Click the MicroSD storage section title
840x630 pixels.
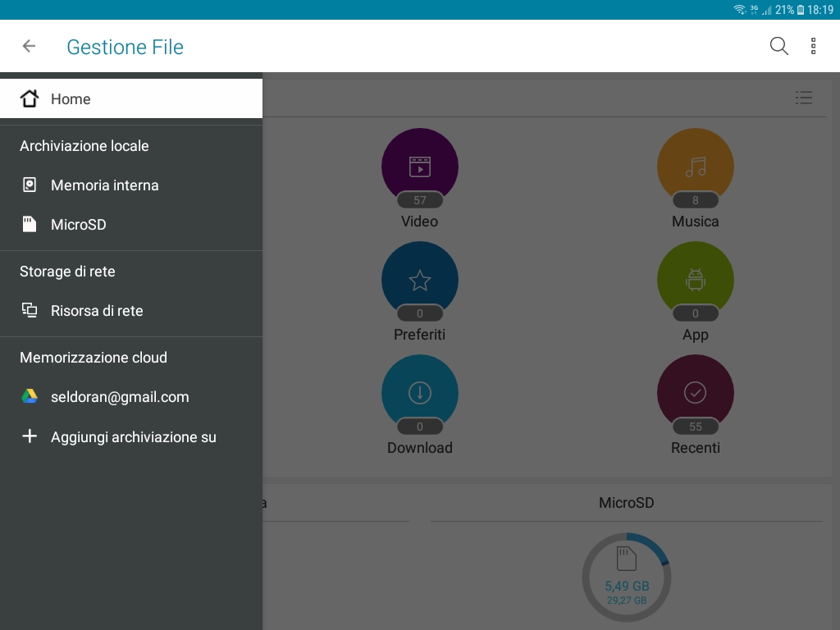[626, 503]
